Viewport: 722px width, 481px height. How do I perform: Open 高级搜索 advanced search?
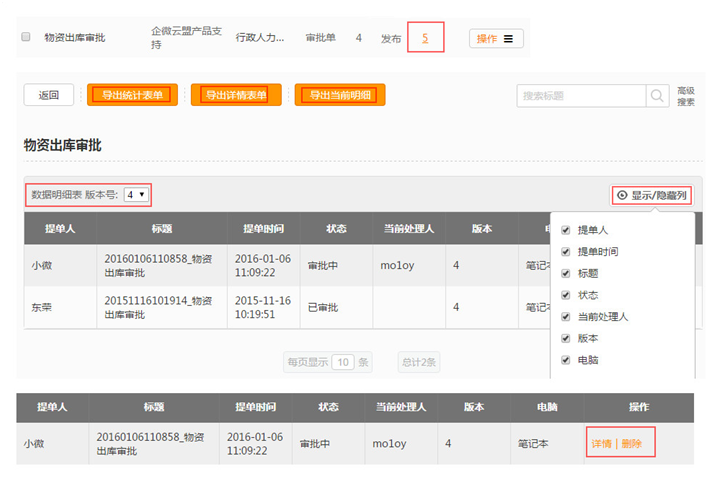pyautogui.click(x=686, y=96)
